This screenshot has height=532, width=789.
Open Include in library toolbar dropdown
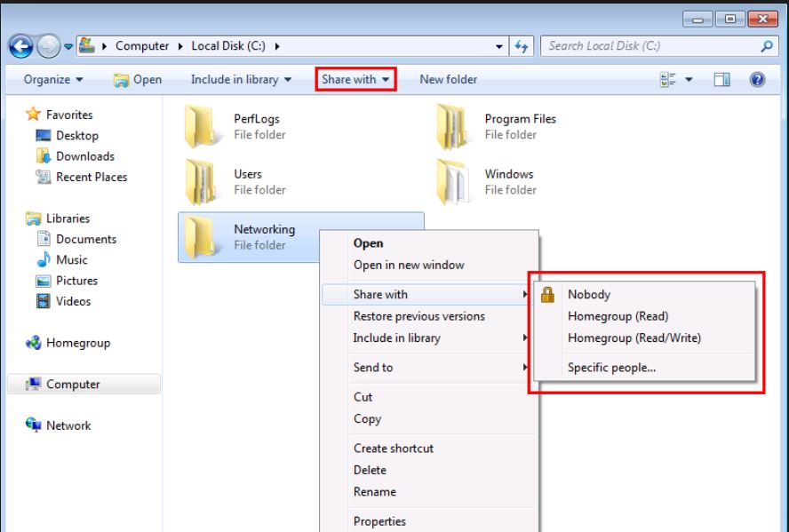coord(241,79)
